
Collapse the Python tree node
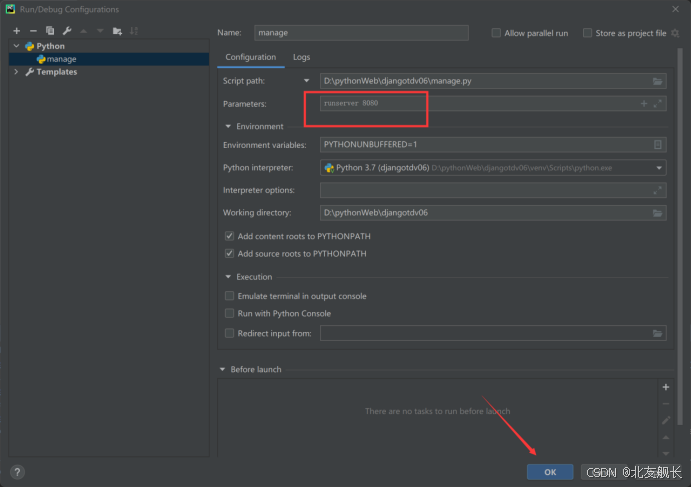click(16, 46)
